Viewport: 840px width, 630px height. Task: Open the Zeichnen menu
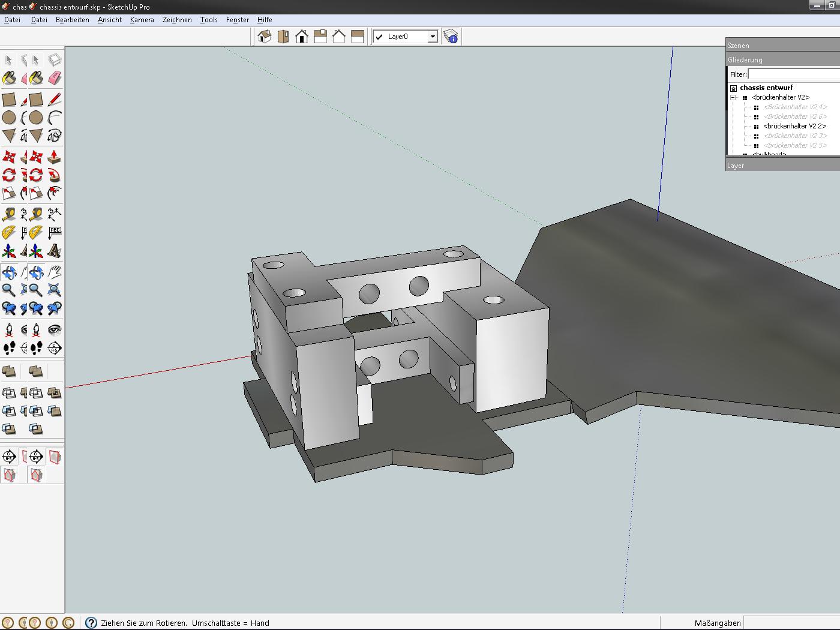(177, 20)
